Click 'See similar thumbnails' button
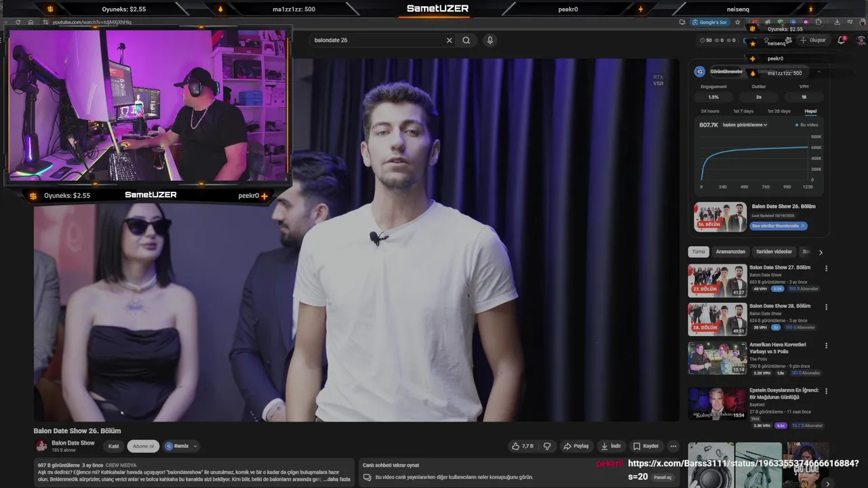 tap(778, 226)
